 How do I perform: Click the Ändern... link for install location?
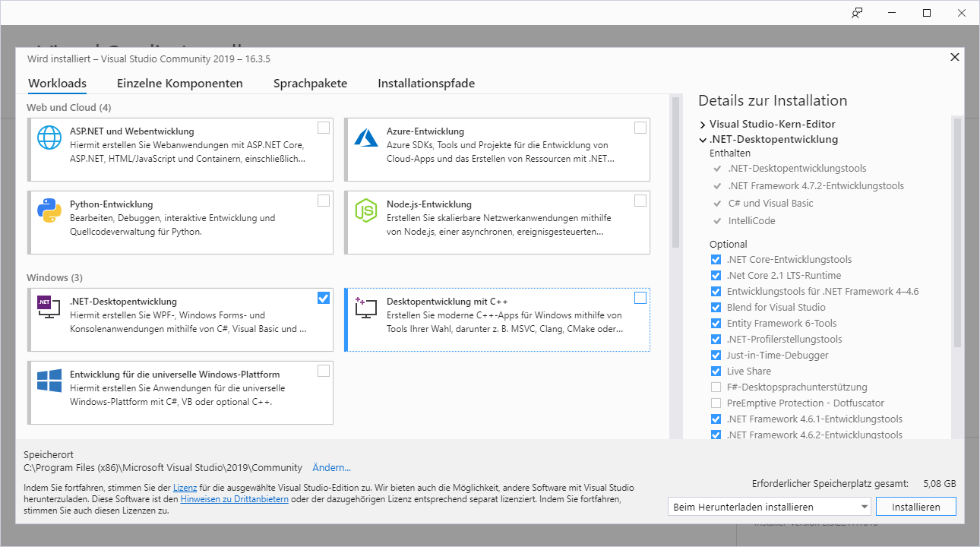(331, 468)
